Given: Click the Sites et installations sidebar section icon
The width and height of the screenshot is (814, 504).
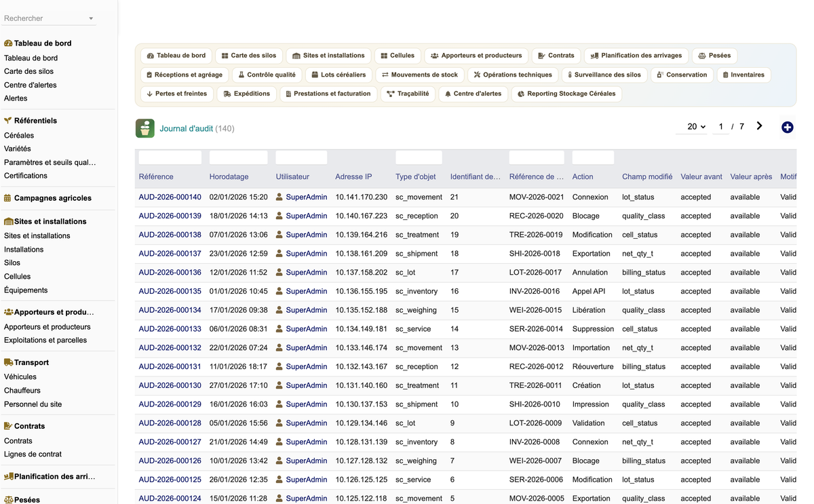Looking at the screenshot, I should (x=9, y=221).
